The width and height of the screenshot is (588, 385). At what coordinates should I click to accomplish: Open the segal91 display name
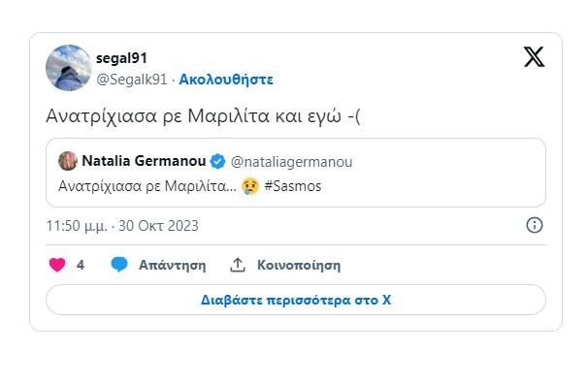click(x=121, y=58)
